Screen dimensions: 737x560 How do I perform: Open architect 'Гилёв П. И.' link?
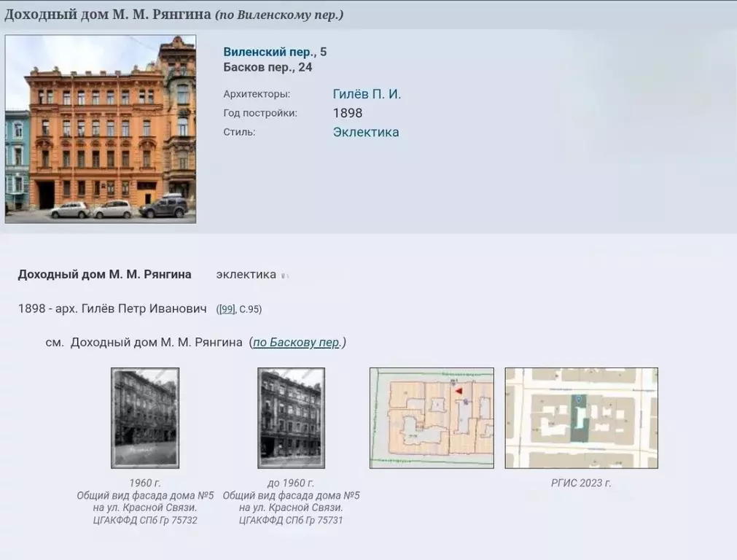coord(367,94)
